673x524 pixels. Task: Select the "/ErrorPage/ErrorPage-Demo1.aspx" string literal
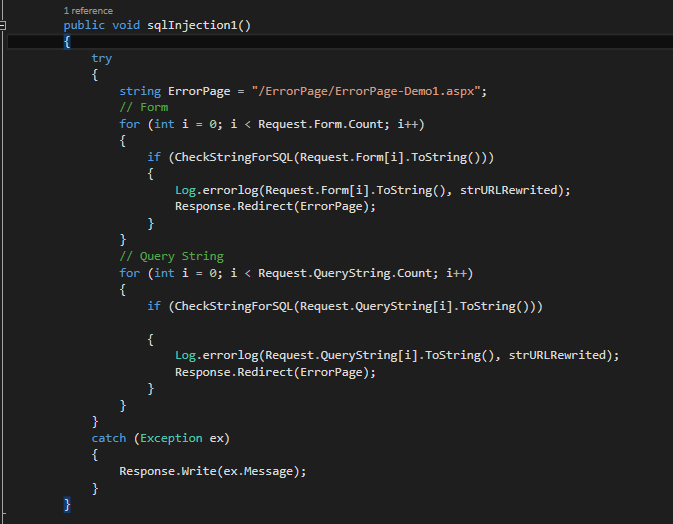click(366, 91)
